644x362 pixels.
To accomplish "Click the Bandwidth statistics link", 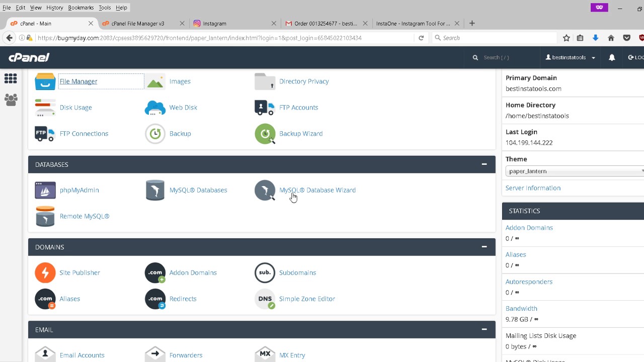I will pos(521,308).
